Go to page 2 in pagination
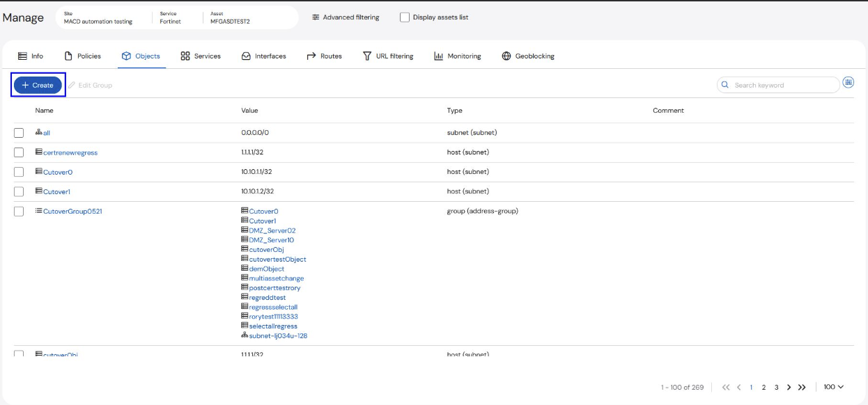Screen dimensions: 868x405 pos(764,387)
